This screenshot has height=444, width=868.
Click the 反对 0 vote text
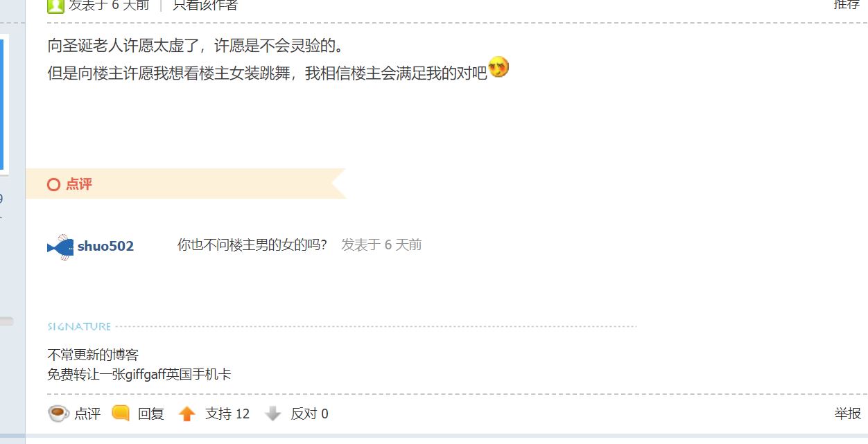pos(309,414)
